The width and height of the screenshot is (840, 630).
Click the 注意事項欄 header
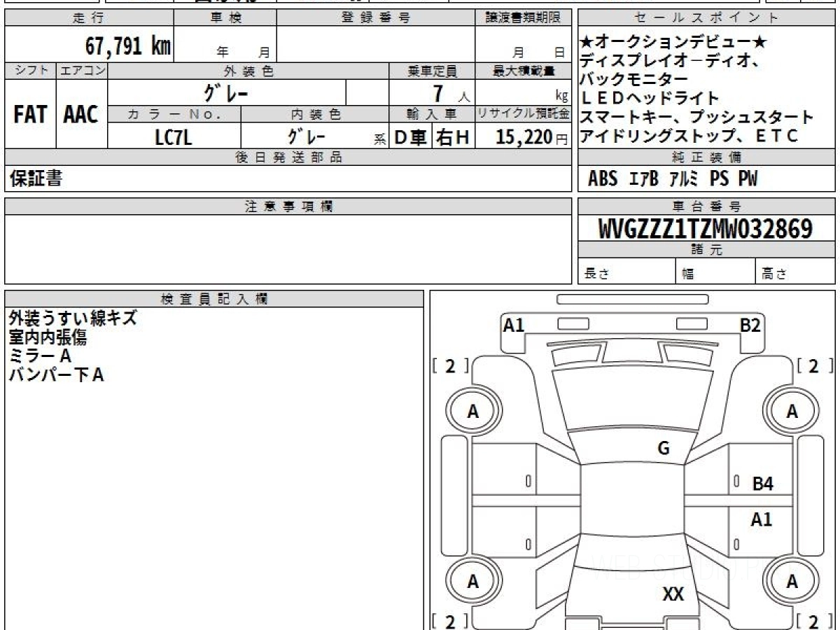click(288, 206)
